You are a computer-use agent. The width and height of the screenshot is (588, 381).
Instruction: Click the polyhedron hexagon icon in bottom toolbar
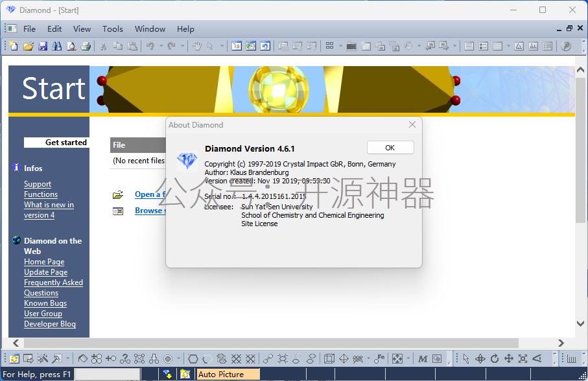[193, 359]
